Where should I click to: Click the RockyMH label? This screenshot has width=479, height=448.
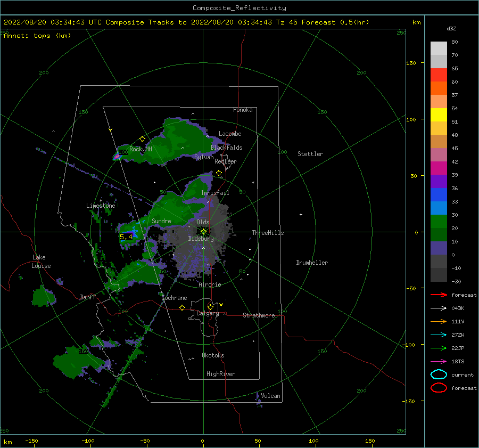[141, 149]
